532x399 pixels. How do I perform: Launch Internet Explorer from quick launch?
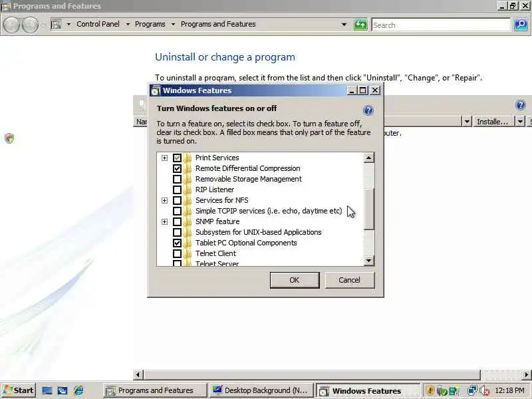tap(78, 390)
